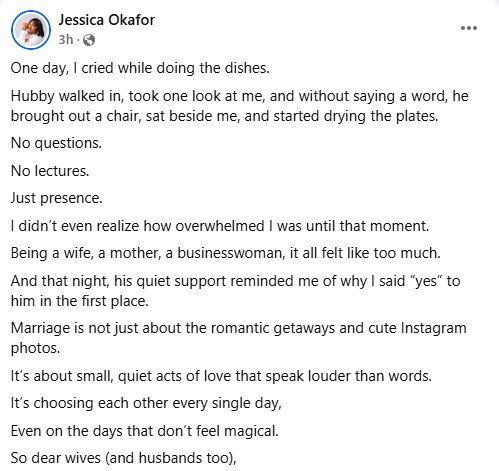Select the 'No lectures.' line

pyautogui.click(x=50, y=171)
